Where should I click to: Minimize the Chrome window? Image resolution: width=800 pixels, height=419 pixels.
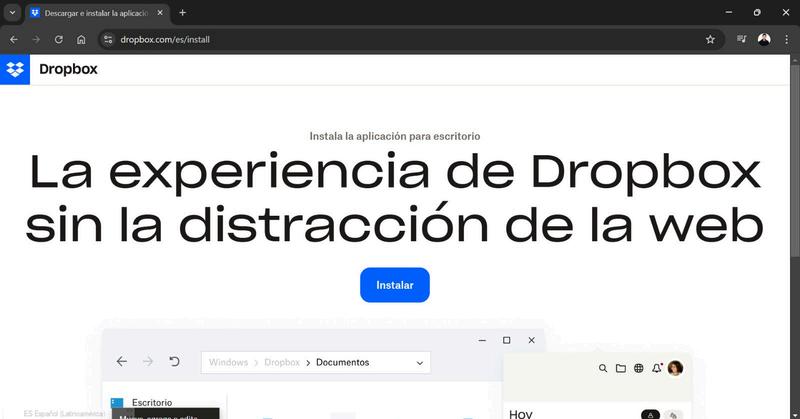tap(729, 12)
